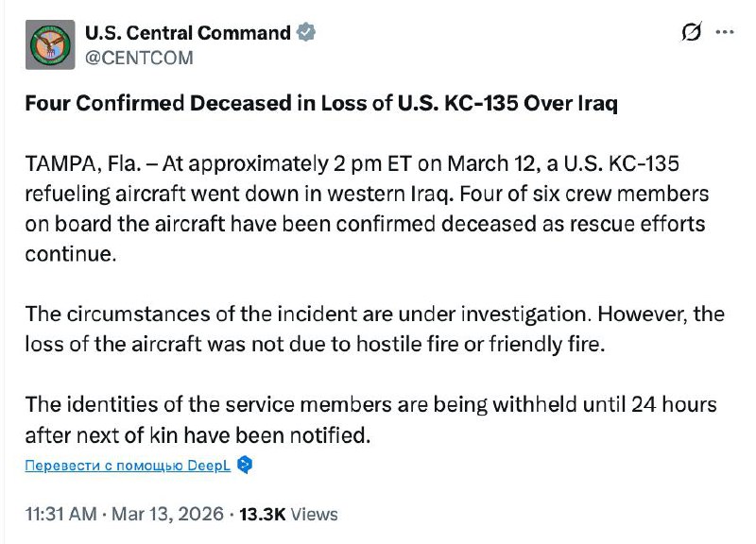Click the 'identities of the service members' paragraph
Screen dimensions: 756x544
(x=369, y=405)
